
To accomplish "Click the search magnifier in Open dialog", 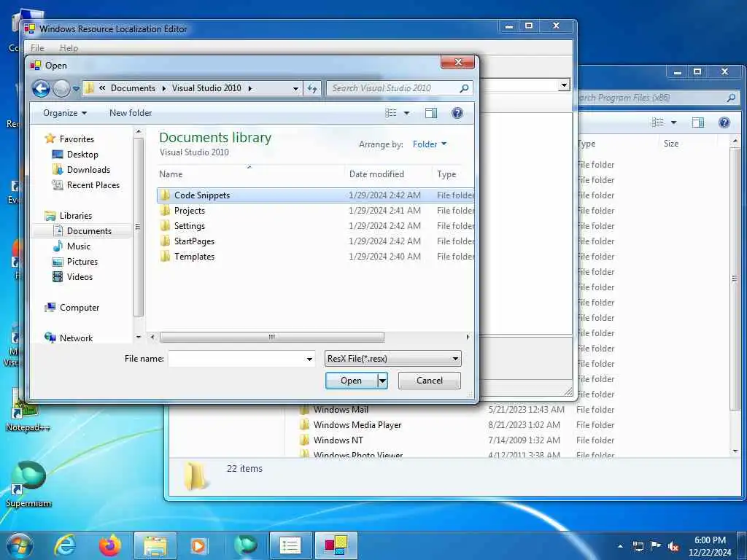I will [464, 88].
